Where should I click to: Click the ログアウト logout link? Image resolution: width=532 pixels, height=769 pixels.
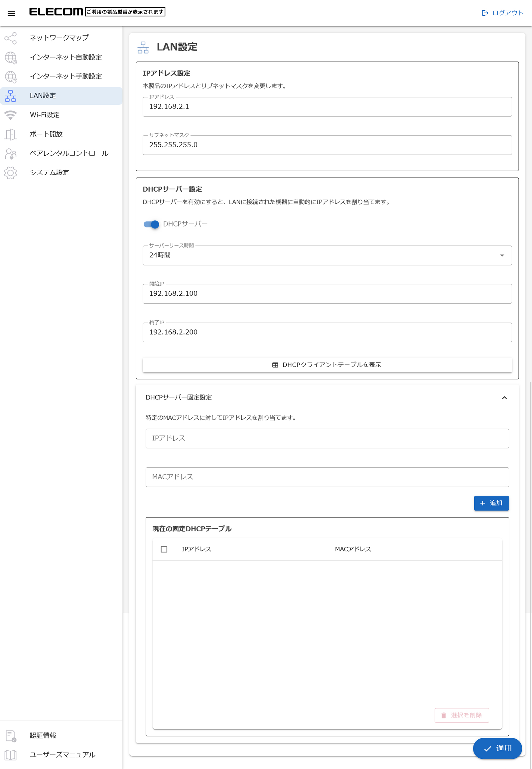coord(503,13)
